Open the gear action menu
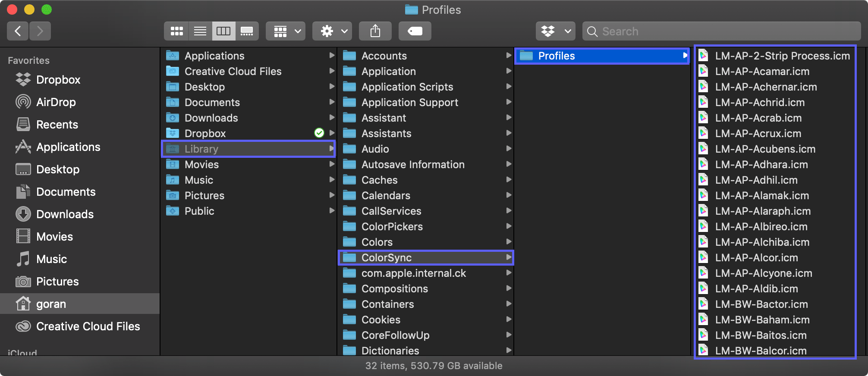868x376 pixels. point(332,31)
